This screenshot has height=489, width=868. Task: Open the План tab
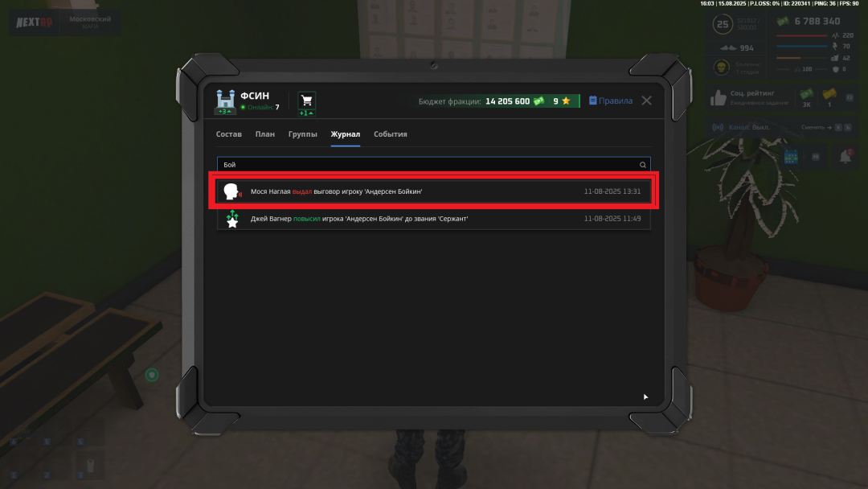click(x=264, y=134)
